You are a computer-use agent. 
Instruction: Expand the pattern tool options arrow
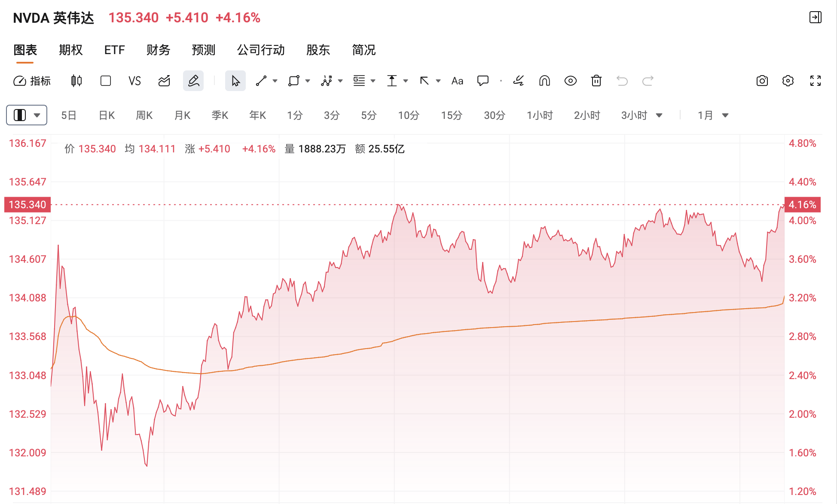pyautogui.click(x=340, y=81)
